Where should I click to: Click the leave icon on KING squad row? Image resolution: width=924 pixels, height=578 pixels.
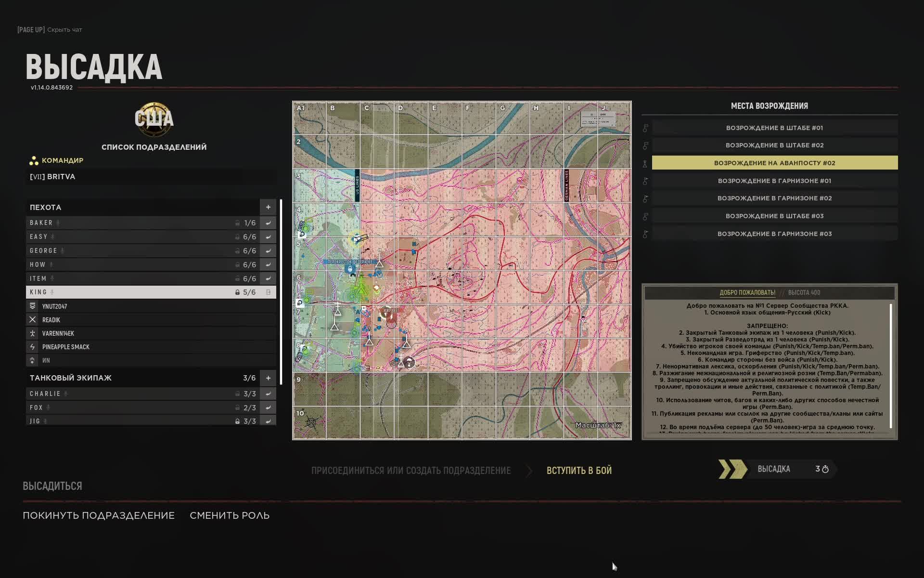click(x=268, y=292)
